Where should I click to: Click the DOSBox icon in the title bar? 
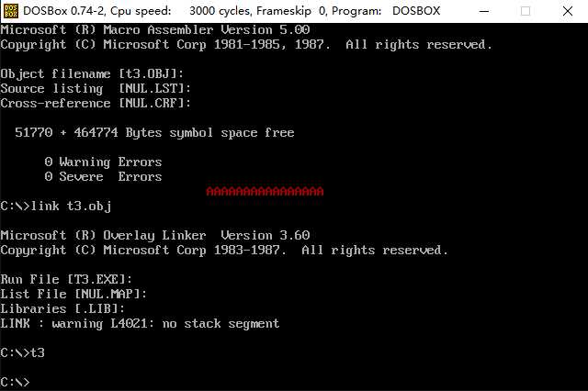(10, 11)
